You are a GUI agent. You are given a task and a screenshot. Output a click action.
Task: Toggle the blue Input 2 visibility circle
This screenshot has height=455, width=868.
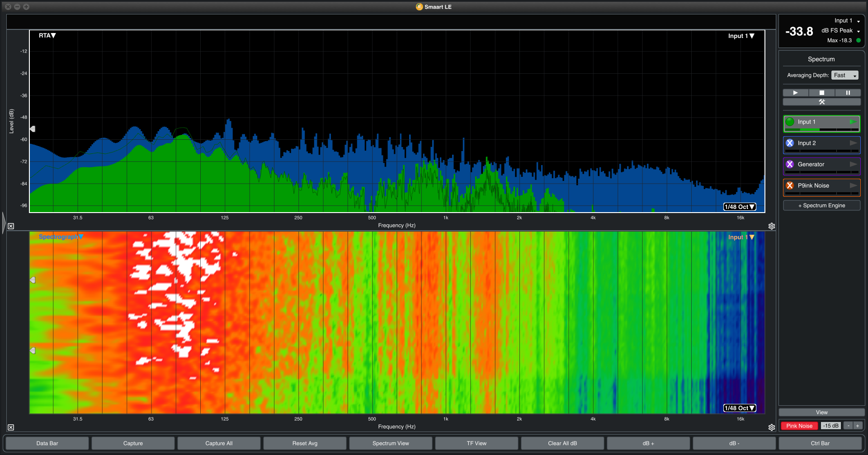[x=790, y=143]
